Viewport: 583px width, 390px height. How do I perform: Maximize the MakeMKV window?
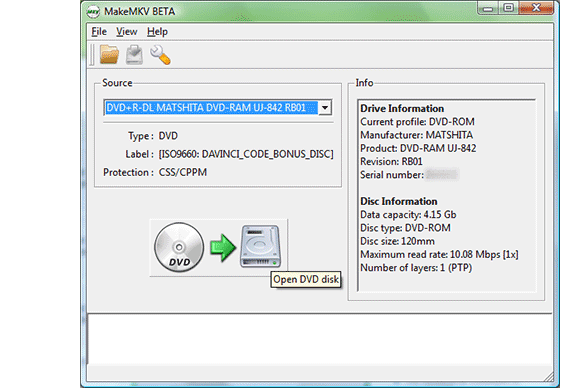tap(509, 8)
